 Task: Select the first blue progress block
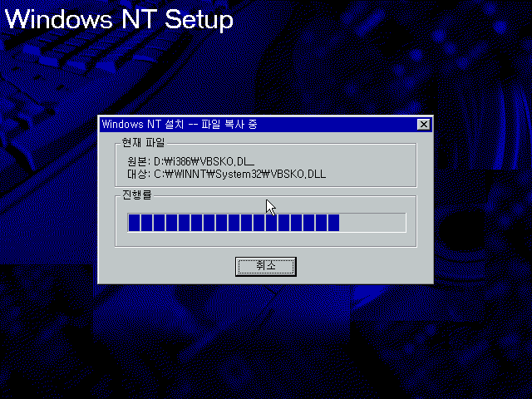[135, 223]
